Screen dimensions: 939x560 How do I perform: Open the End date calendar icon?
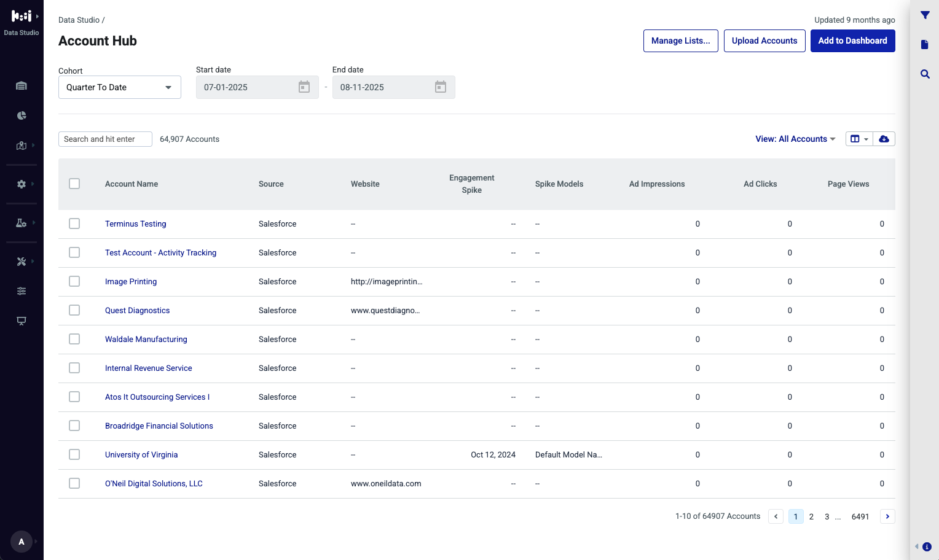point(441,87)
